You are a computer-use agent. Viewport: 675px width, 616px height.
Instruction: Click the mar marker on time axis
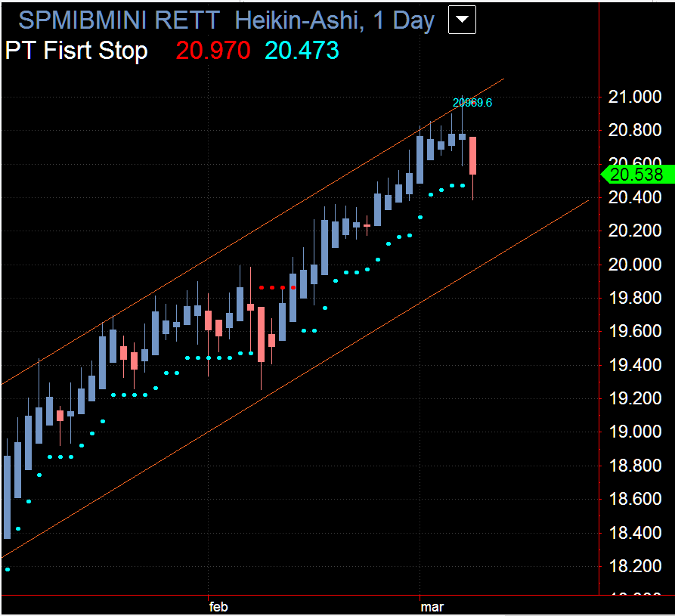(x=432, y=607)
